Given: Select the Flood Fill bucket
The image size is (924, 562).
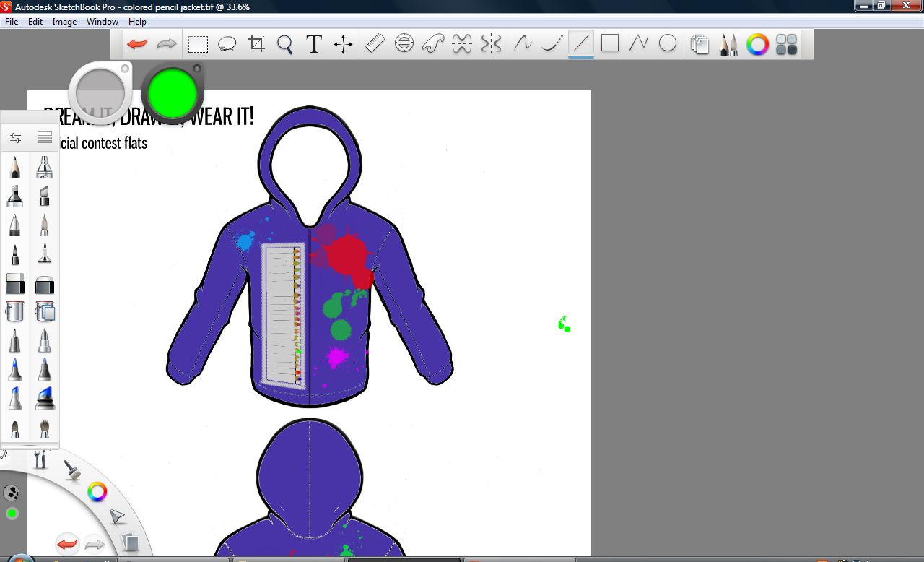Looking at the screenshot, I should coord(15,311).
